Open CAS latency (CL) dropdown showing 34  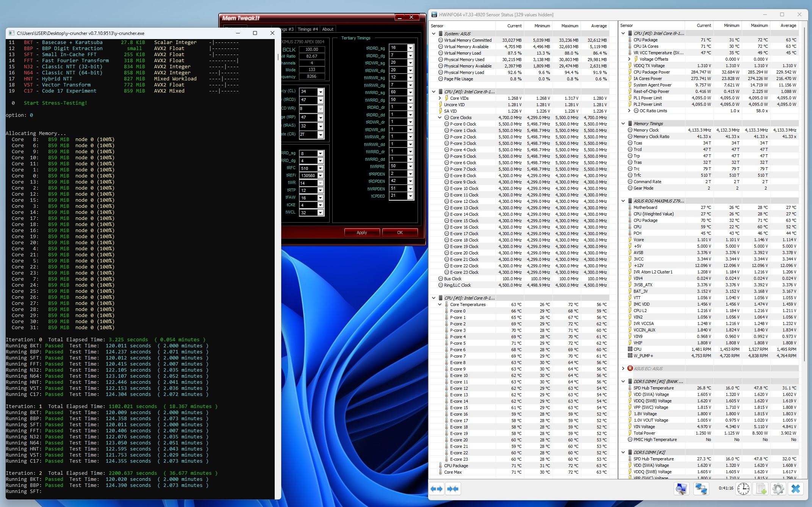click(321, 92)
